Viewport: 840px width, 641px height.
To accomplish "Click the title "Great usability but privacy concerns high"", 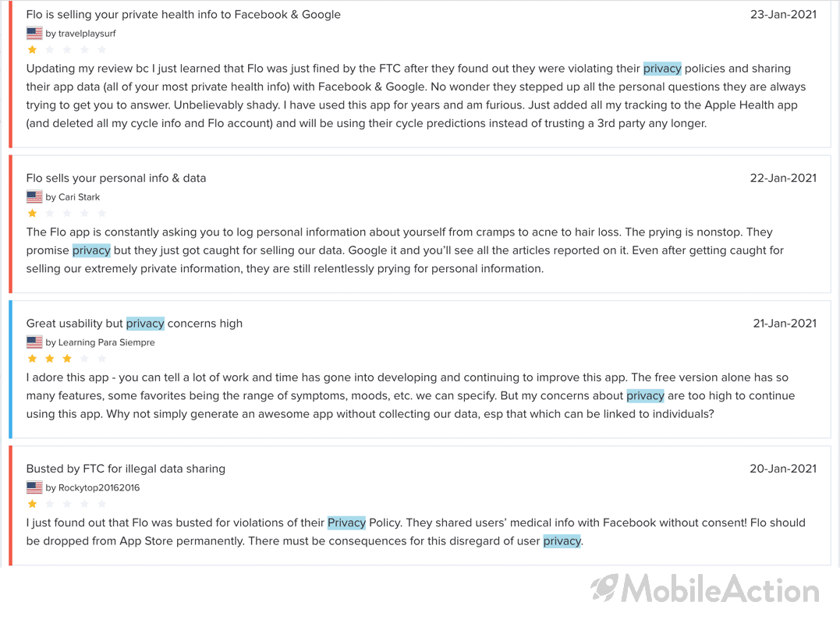I will pos(134,324).
